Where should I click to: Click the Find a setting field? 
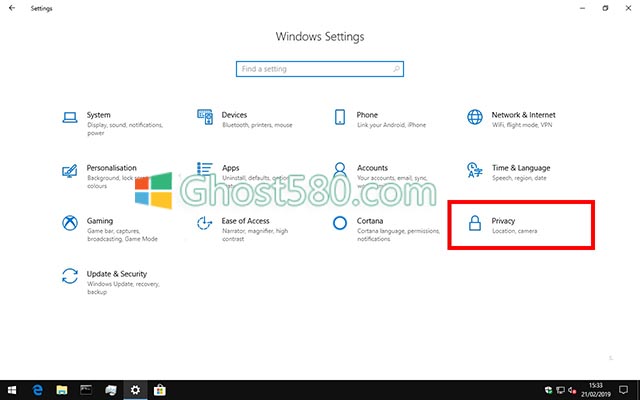click(x=320, y=69)
